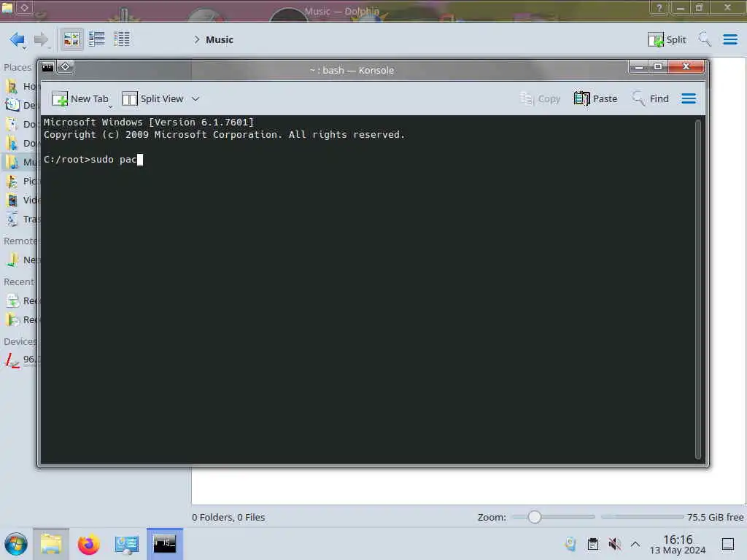Image resolution: width=747 pixels, height=560 pixels.
Task: Select the 96 GiB device entry
Action: click(21, 360)
